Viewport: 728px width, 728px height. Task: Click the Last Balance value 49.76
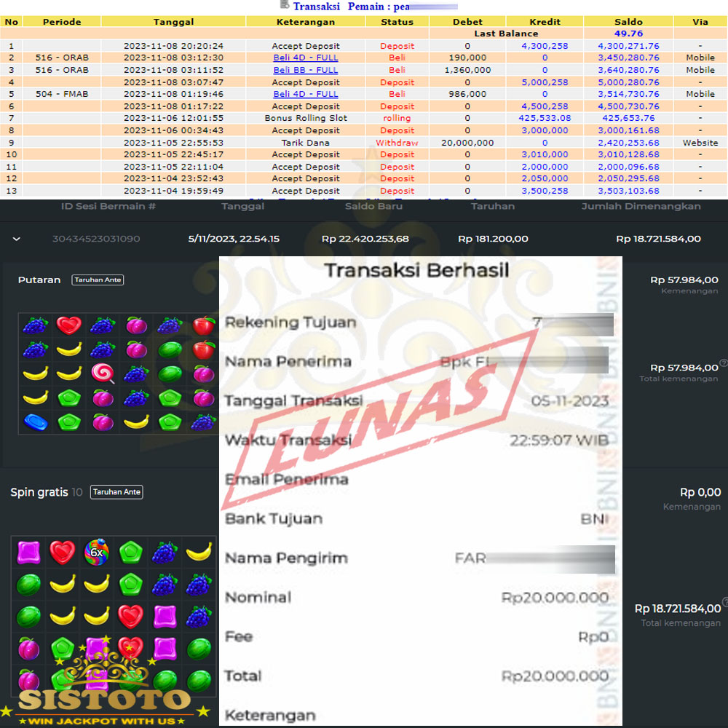tap(628, 33)
